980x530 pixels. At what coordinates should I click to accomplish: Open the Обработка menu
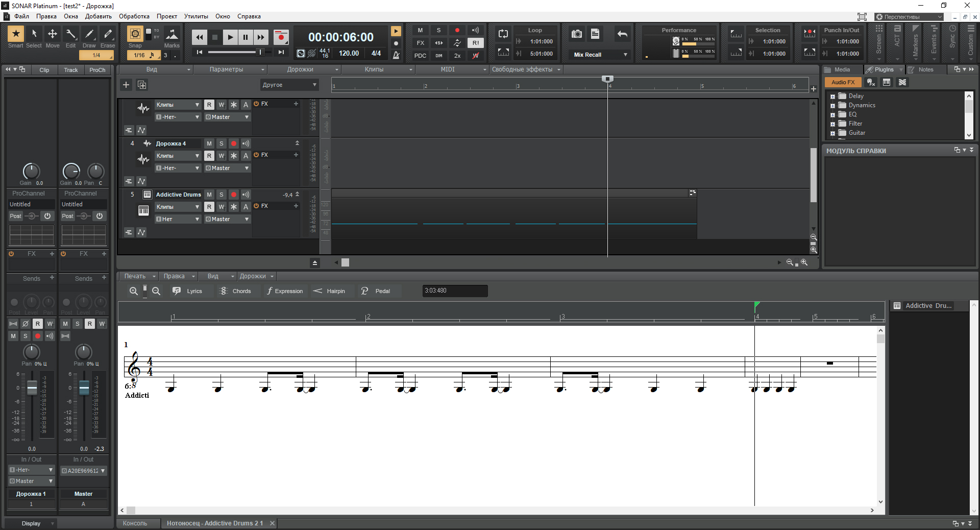coord(134,16)
